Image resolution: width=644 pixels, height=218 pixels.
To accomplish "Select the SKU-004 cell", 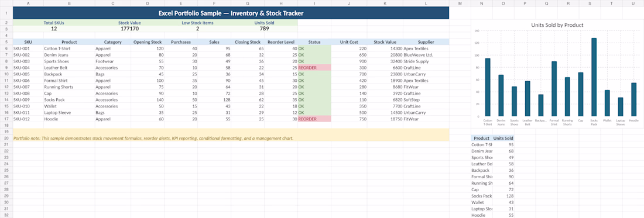I will pos(28,68).
